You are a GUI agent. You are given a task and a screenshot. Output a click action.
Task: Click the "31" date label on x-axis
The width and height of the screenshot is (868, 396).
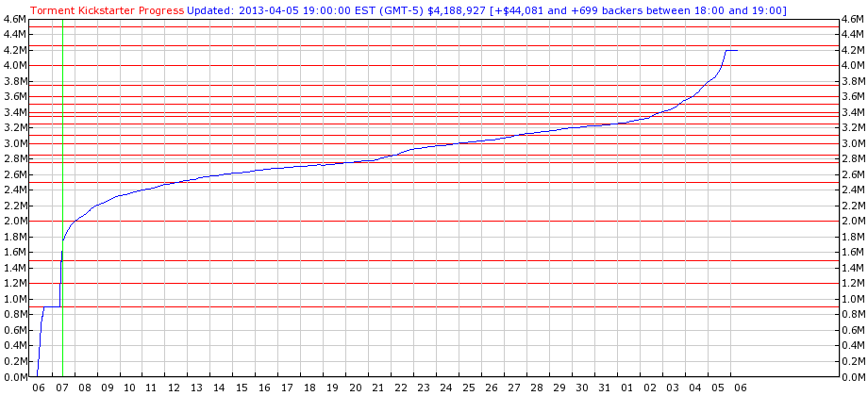tap(604, 388)
